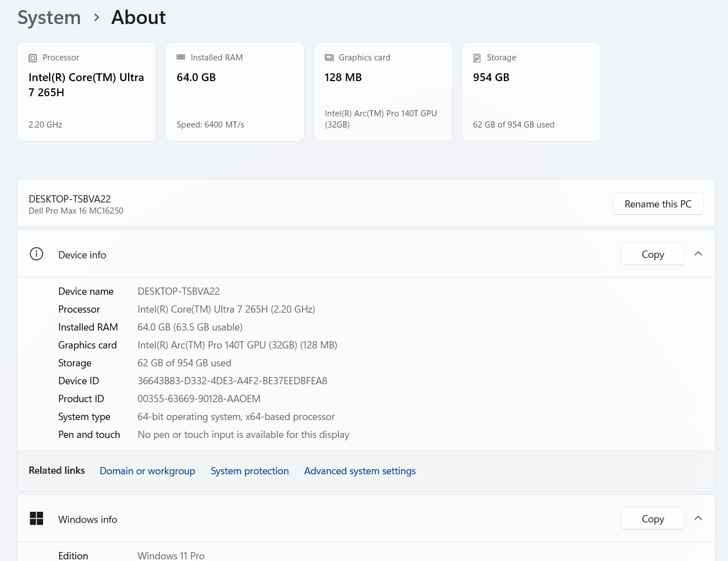
Task: Click 64.0 GB value in RAM card
Action: coord(196,77)
